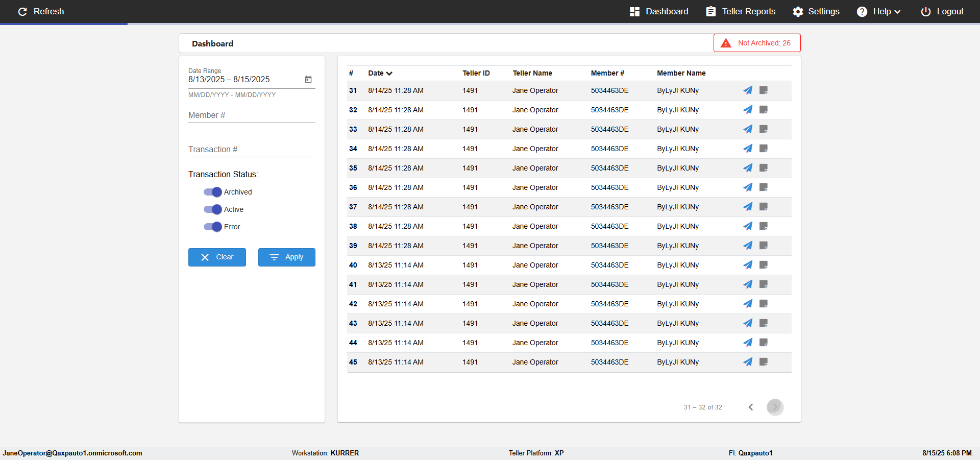Click the send icon in row 40
Image resolution: width=980 pixels, height=460 pixels.
[748, 265]
